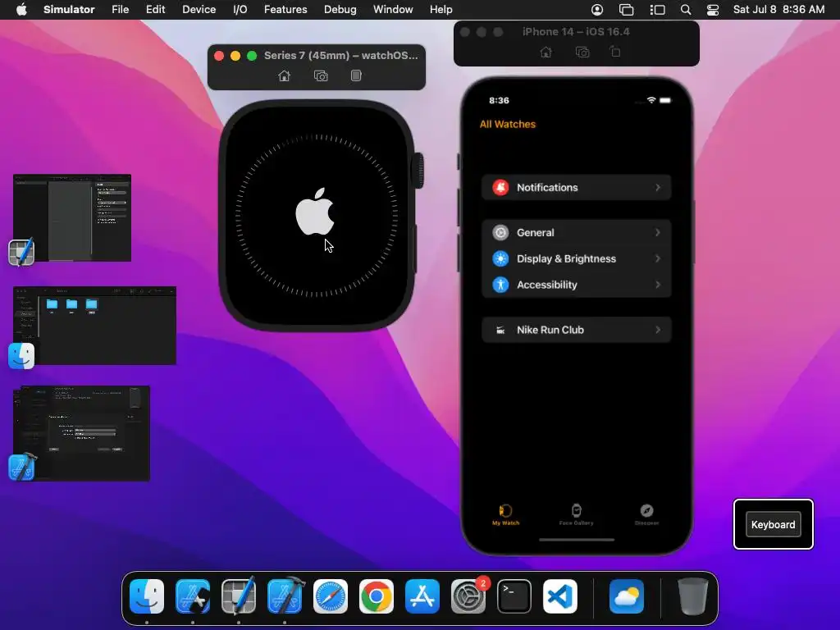Open Safari from the Dock
This screenshot has width=840, height=630.
pos(331,596)
